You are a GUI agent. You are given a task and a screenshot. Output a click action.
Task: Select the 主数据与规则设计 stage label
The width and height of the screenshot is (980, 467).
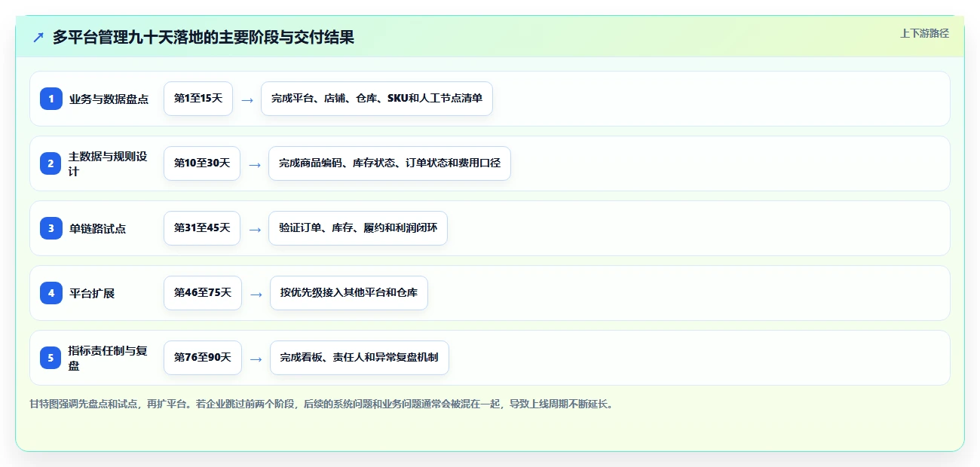[x=109, y=163]
